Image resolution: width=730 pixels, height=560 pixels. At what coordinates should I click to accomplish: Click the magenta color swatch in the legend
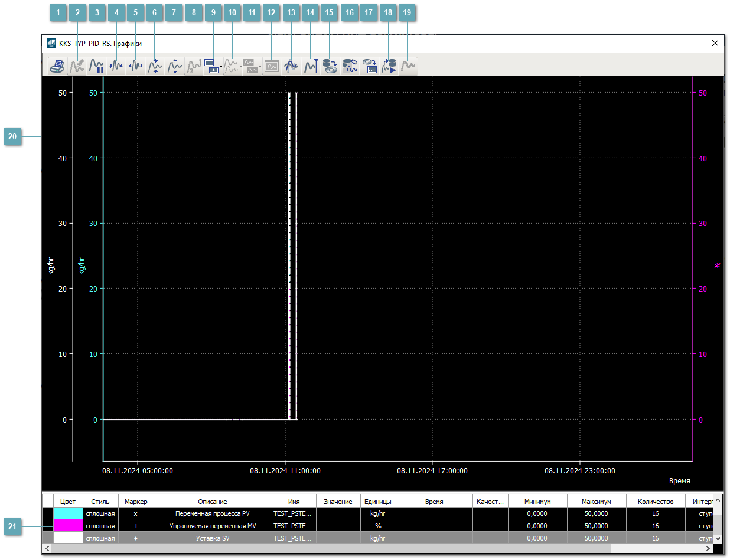point(68,525)
